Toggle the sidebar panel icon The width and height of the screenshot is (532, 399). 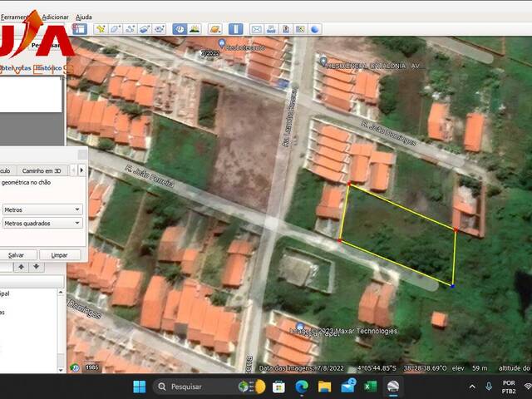click(x=80, y=29)
